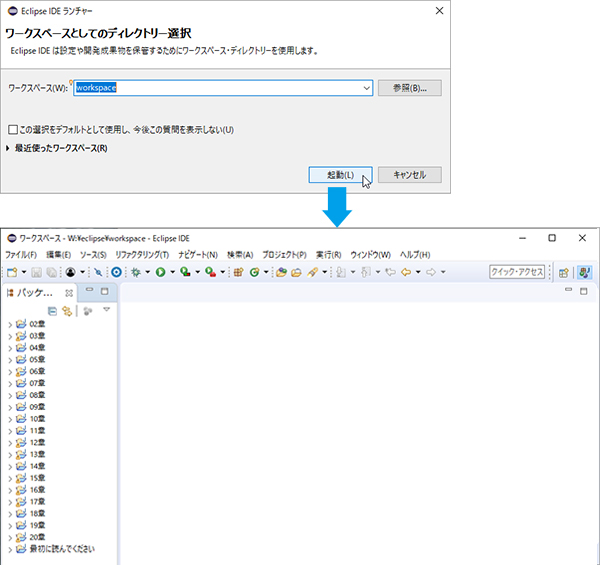
Task: Expand the 10章 project
Action: point(10,419)
